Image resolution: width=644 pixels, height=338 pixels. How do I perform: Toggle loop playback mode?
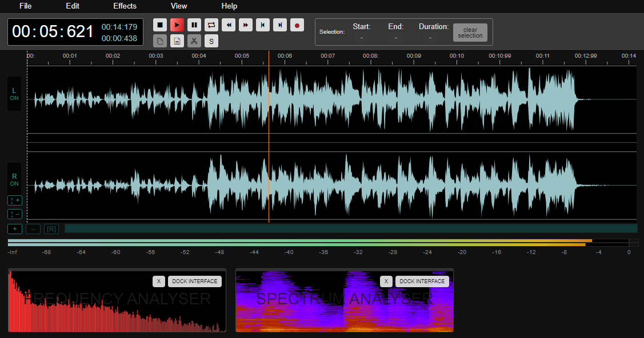(x=211, y=25)
